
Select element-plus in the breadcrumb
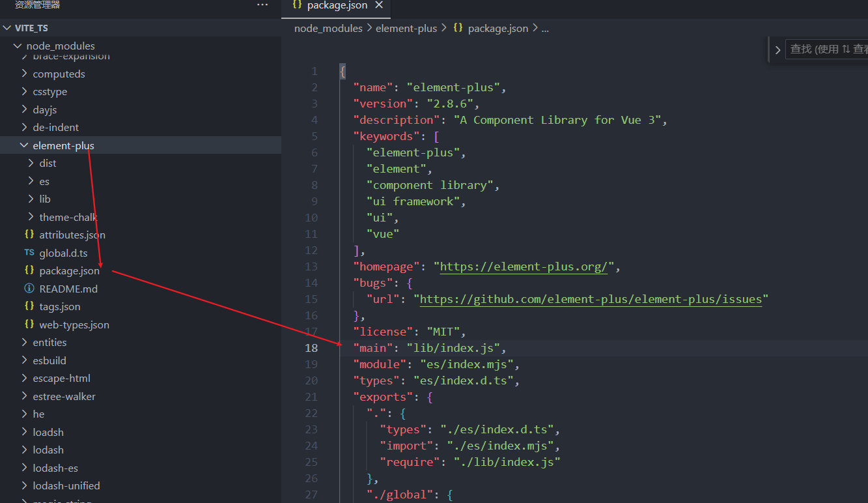(406, 28)
